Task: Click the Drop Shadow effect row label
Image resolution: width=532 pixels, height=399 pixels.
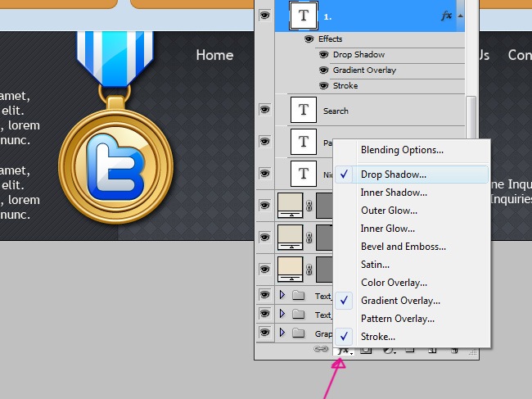Action: 358,55
